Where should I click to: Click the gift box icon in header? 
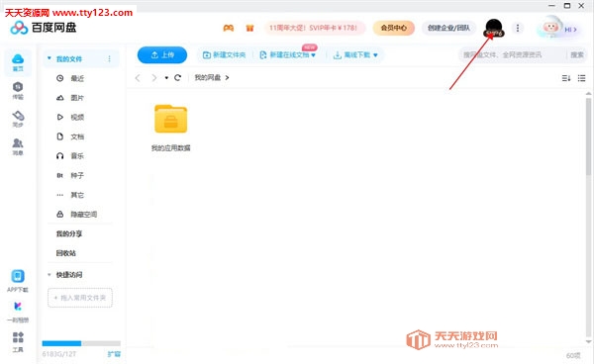coord(249,28)
